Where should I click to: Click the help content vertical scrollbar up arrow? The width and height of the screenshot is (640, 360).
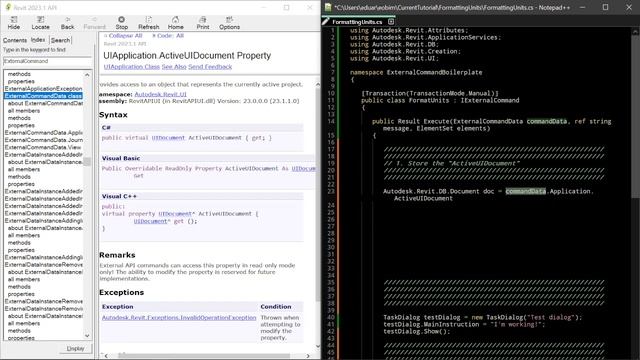[x=318, y=84]
